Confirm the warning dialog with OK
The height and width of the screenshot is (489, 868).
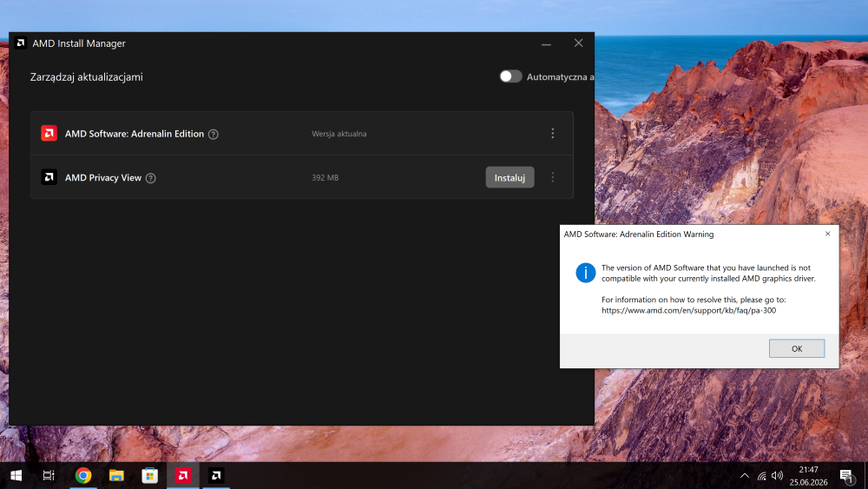point(797,348)
